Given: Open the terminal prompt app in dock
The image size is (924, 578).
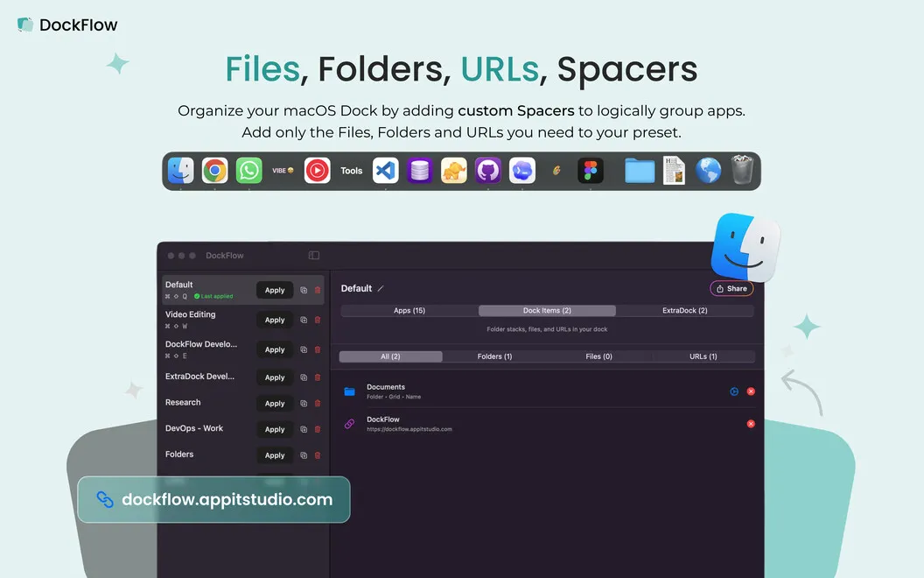Looking at the screenshot, I should [522, 171].
